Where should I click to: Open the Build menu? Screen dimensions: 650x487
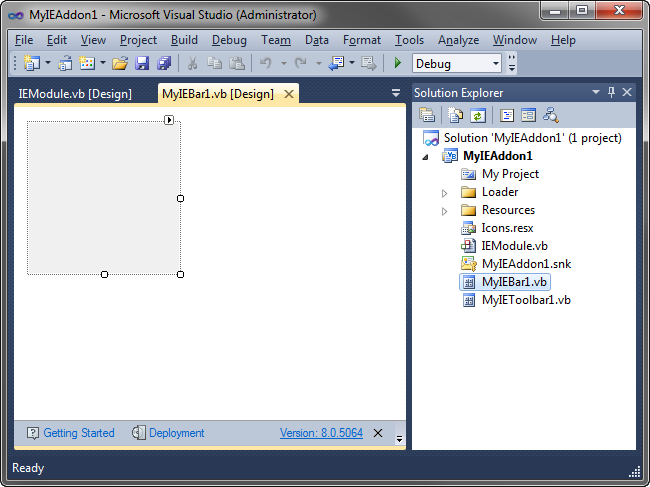[x=184, y=40]
